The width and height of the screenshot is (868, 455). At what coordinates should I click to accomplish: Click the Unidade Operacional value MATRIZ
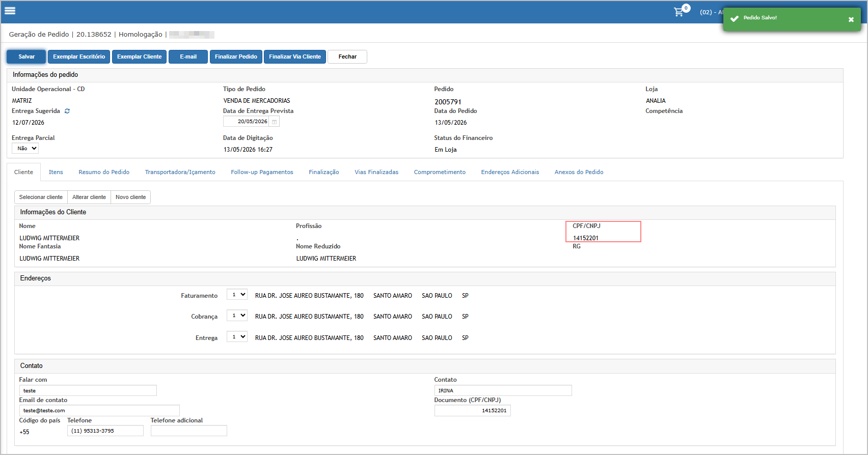pyautogui.click(x=22, y=101)
